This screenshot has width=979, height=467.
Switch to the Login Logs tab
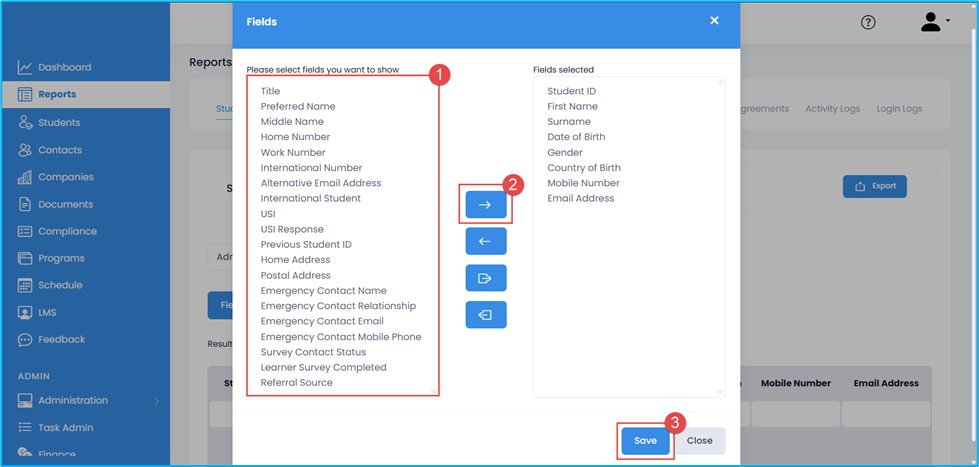[x=899, y=109]
